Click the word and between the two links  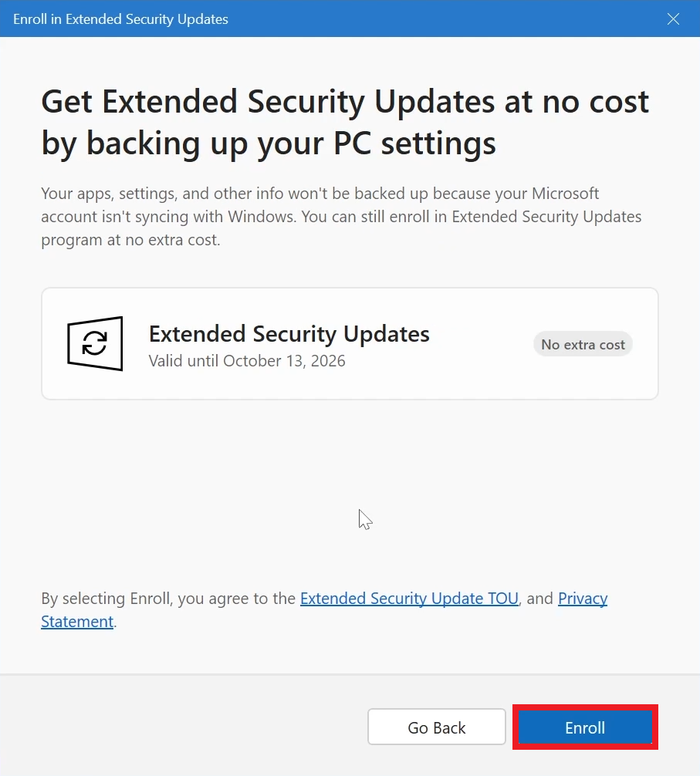click(539, 599)
